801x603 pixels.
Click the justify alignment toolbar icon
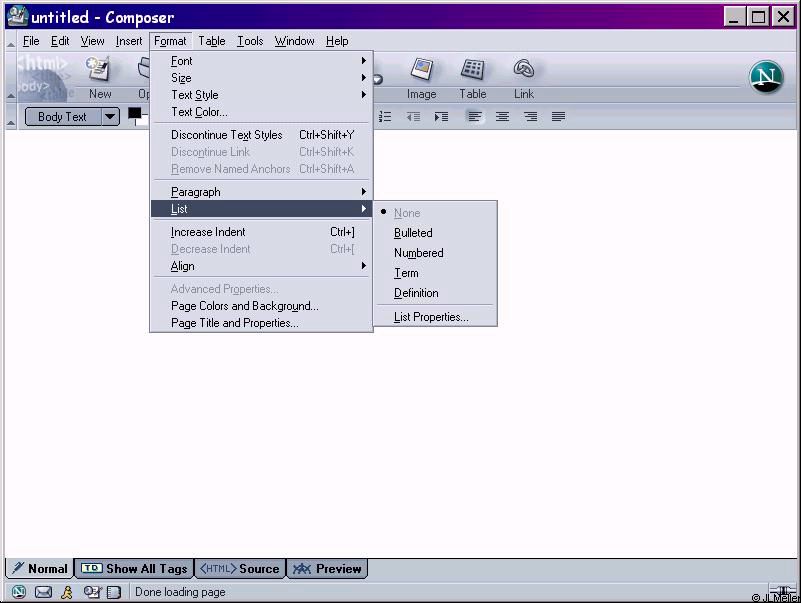click(x=558, y=117)
